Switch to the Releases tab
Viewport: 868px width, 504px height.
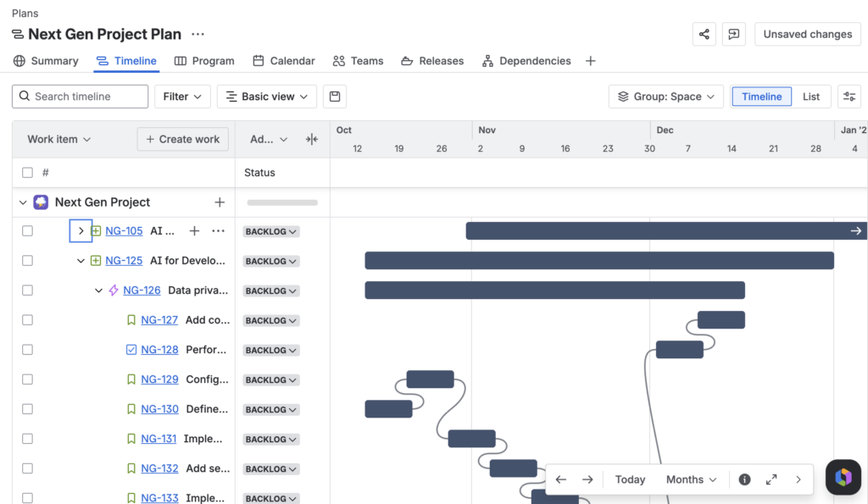coord(432,61)
